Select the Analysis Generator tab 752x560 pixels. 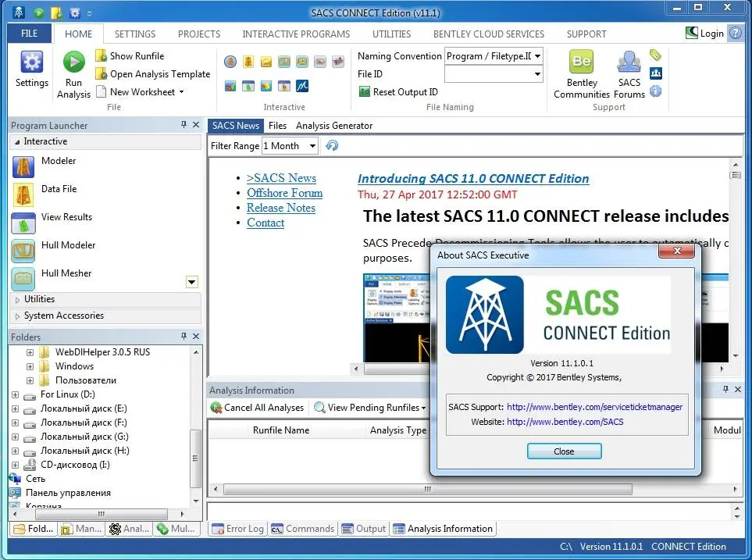point(333,126)
